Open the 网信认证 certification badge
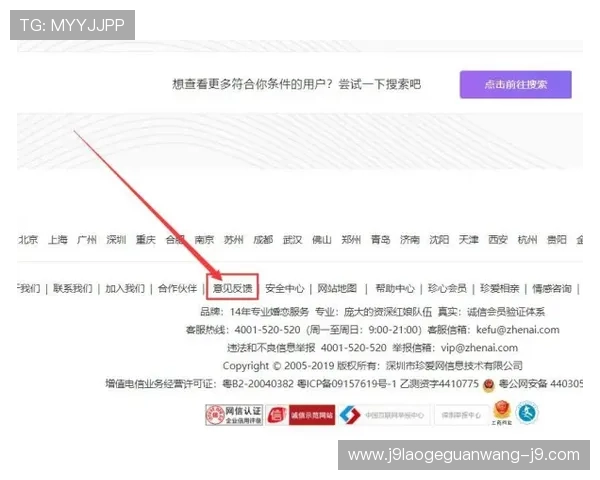 coord(234,415)
